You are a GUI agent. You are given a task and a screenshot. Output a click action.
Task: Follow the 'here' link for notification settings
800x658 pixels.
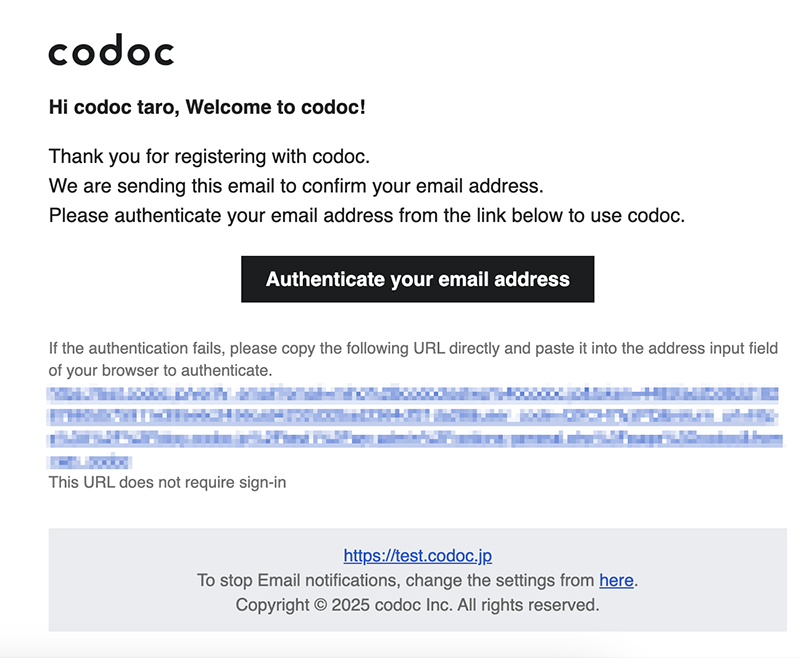coord(616,580)
